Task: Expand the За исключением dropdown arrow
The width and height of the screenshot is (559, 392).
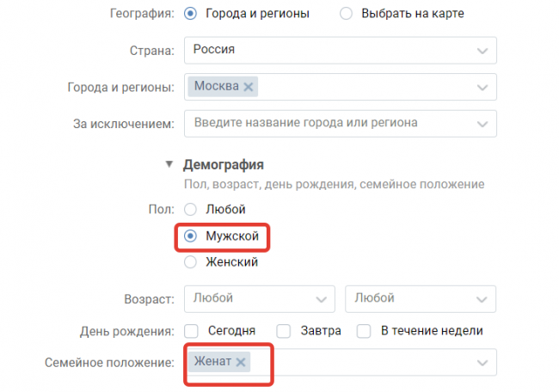Action: point(482,124)
